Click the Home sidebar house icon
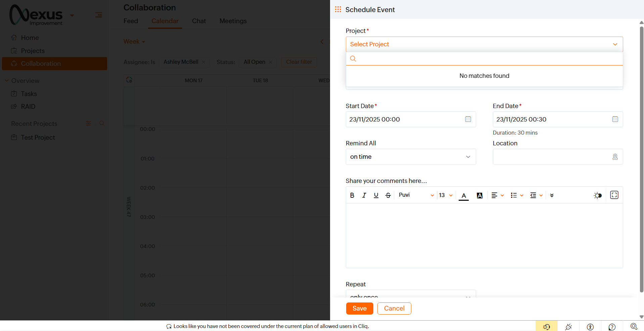This screenshot has height=331, width=644. pyautogui.click(x=14, y=38)
